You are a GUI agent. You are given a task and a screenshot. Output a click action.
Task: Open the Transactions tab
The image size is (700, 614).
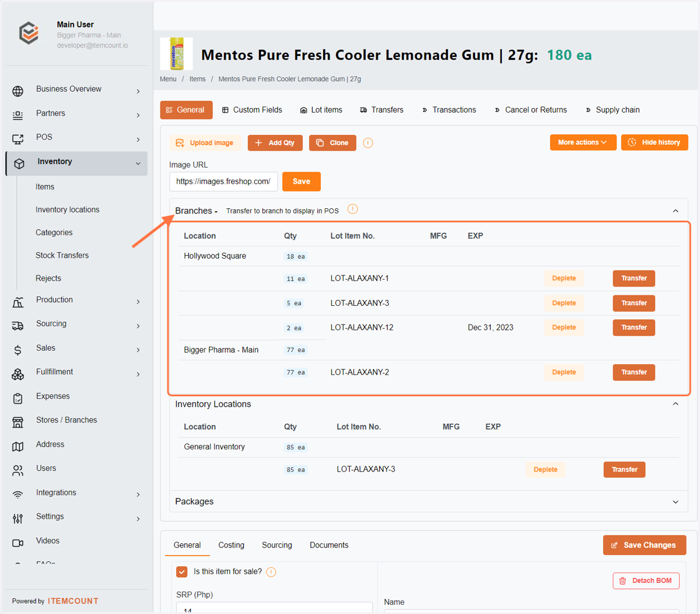(449, 110)
